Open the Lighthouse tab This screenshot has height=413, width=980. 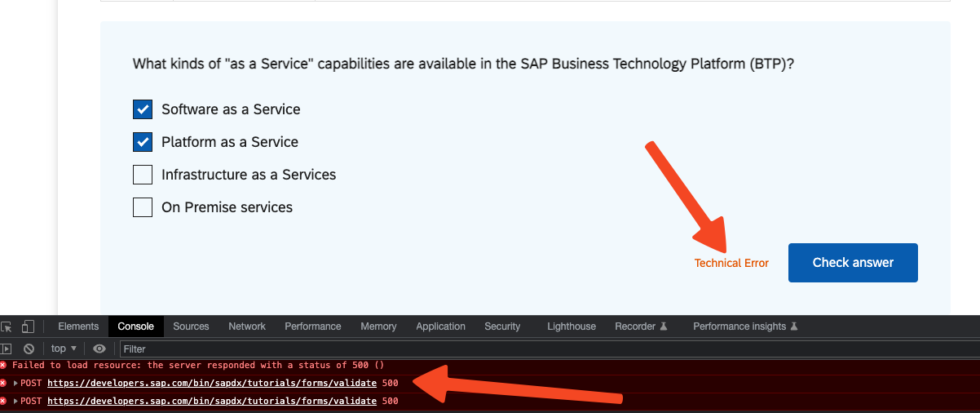click(572, 326)
